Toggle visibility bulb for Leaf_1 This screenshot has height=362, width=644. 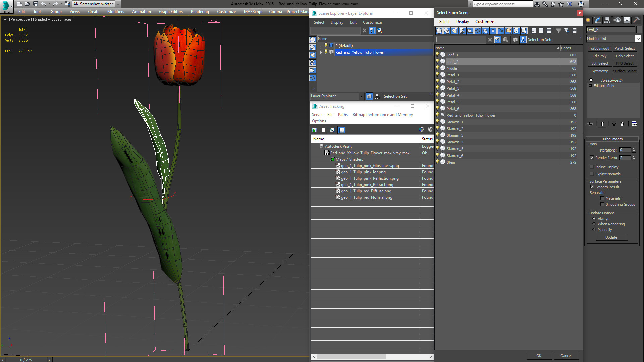[x=437, y=55]
